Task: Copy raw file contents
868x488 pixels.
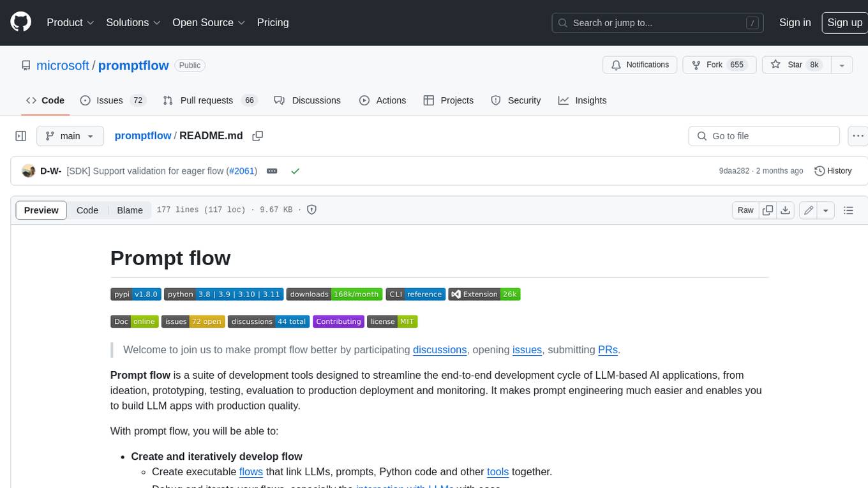Action: (x=768, y=210)
